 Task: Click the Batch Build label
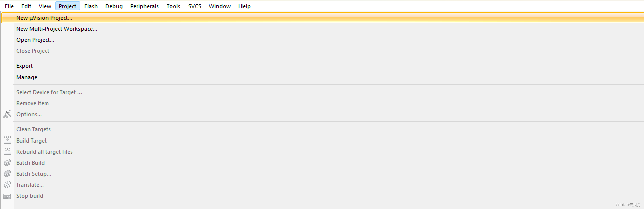[x=30, y=163]
